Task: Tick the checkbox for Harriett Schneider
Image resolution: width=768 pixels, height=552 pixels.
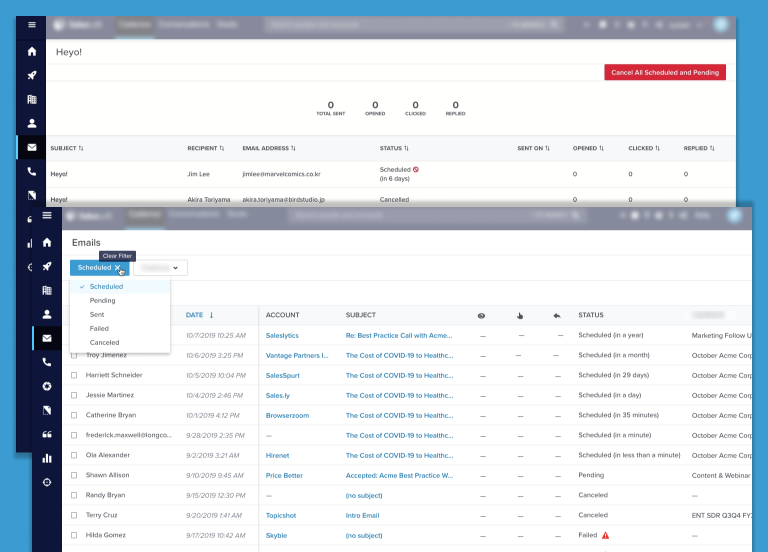Action: (74, 375)
